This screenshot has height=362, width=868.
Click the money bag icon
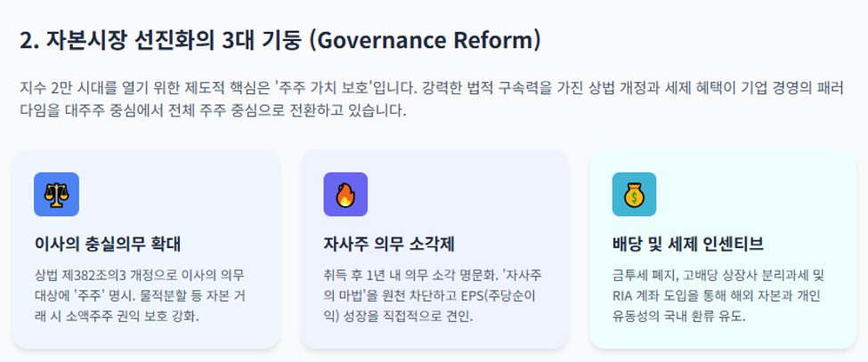tap(635, 195)
